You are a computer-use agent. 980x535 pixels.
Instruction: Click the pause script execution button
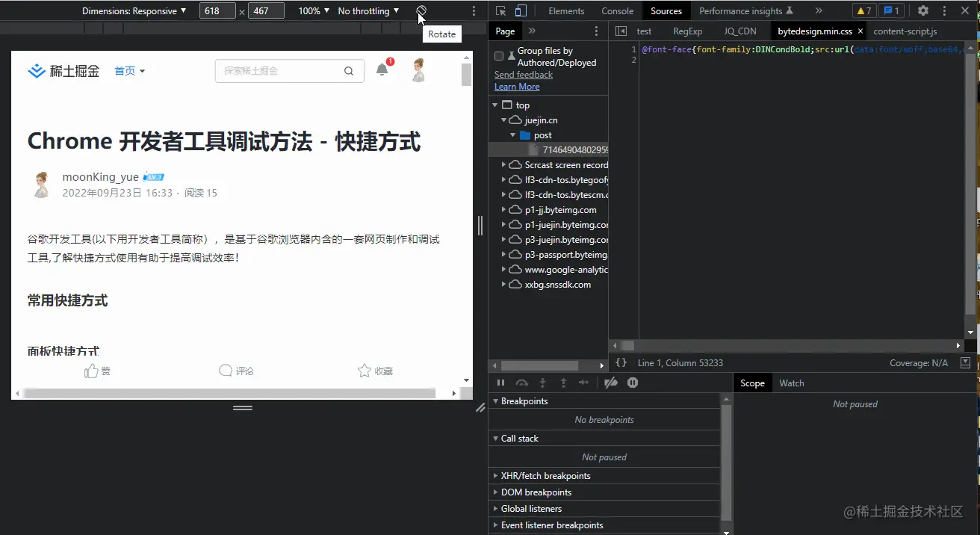501,383
